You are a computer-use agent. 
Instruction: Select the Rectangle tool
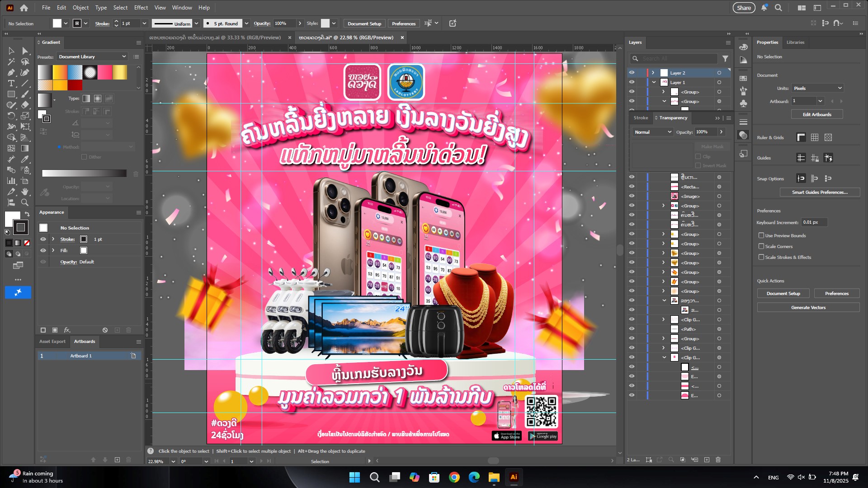pos(11,94)
